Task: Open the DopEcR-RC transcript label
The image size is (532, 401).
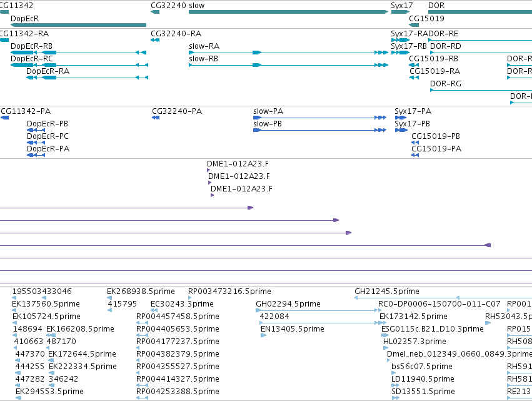Action: click(x=32, y=59)
